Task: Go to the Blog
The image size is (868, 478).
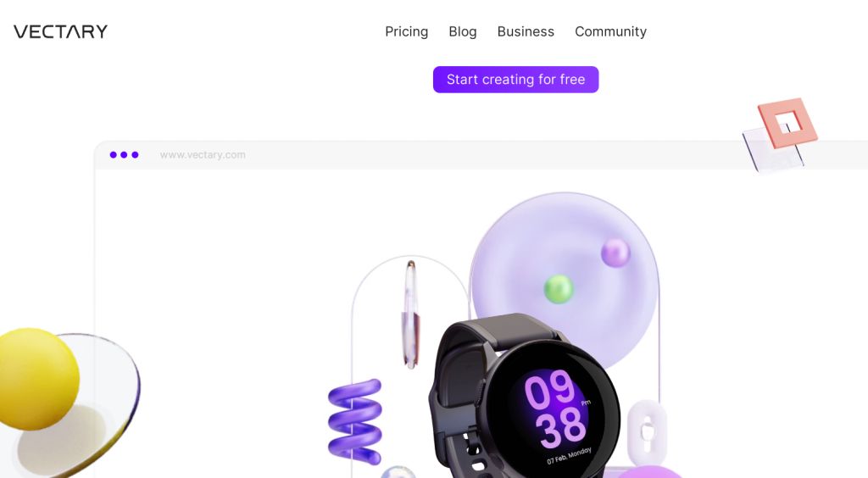Action: (x=462, y=32)
